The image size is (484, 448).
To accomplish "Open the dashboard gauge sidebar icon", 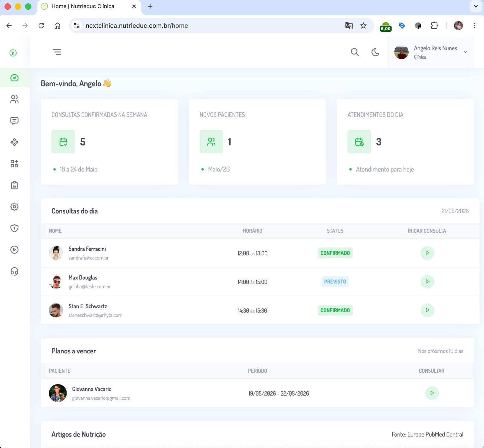I will (14, 78).
